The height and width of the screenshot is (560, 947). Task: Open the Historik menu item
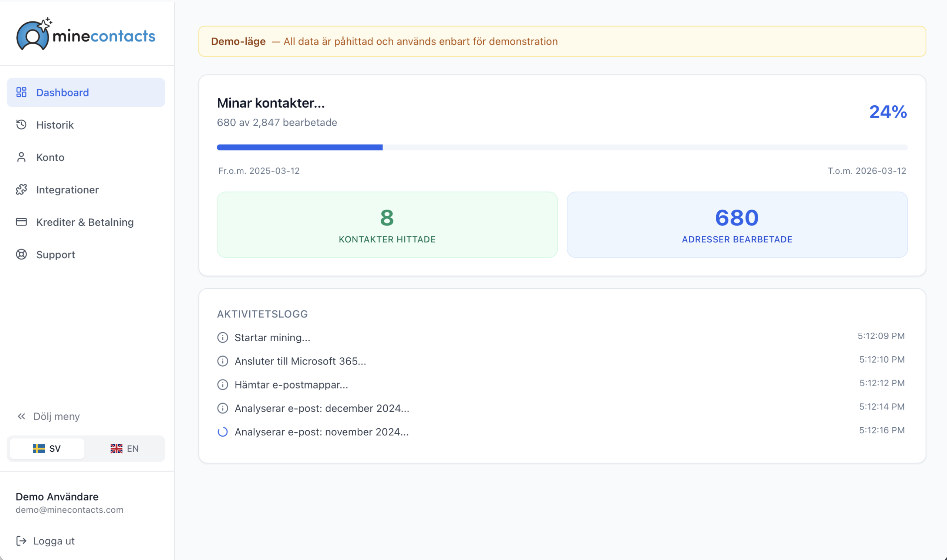coord(86,125)
